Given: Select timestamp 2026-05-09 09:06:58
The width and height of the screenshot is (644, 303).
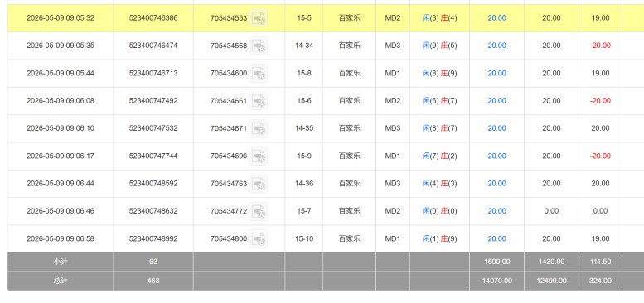Looking at the screenshot, I should coord(61,238).
